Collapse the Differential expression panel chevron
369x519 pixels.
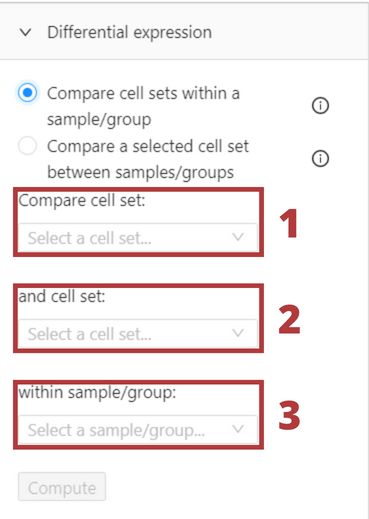click(x=26, y=33)
